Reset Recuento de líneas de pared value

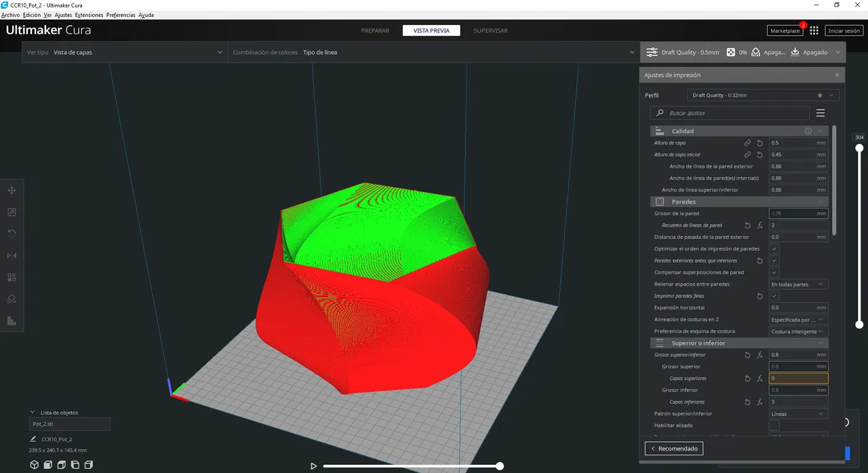(x=747, y=225)
